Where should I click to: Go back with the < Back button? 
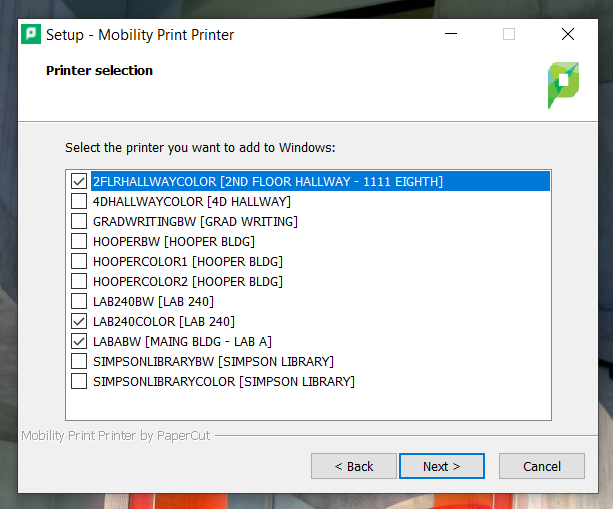coord(354,466)
